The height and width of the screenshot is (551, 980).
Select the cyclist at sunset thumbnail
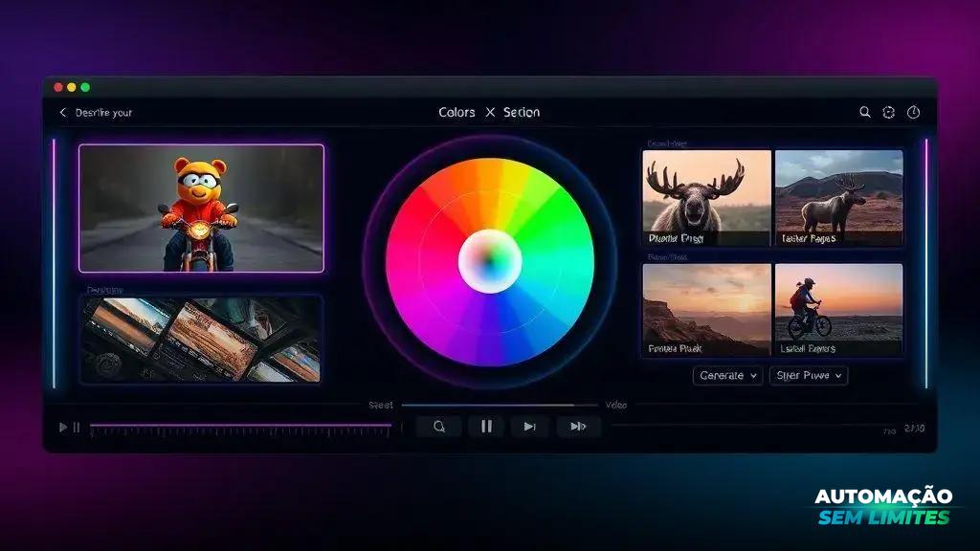838,310
